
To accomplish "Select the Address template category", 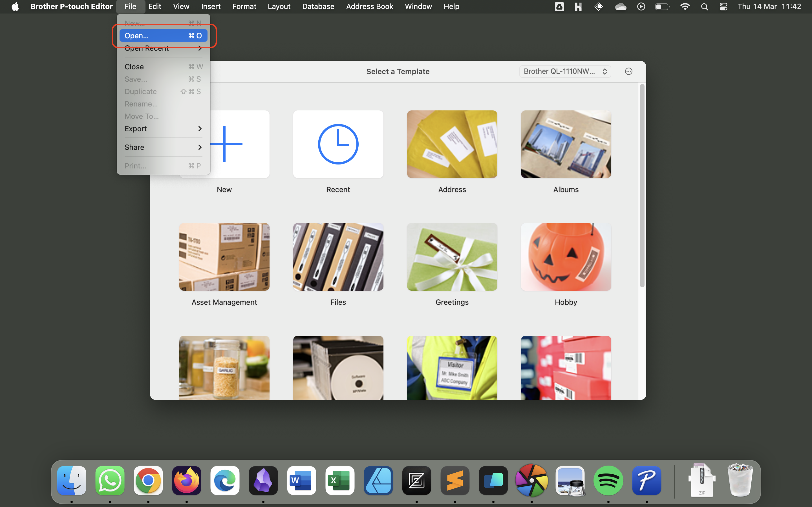I will [x=452, y=144].
